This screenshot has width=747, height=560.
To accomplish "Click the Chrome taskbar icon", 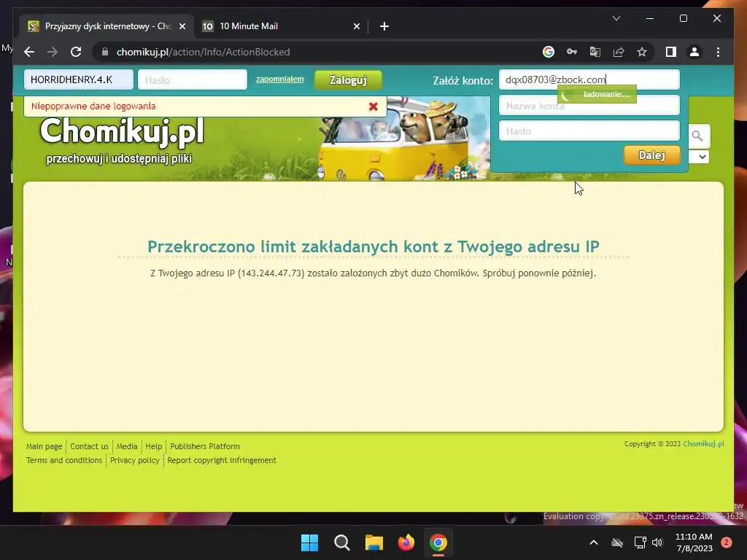I will tap(438, 542).
